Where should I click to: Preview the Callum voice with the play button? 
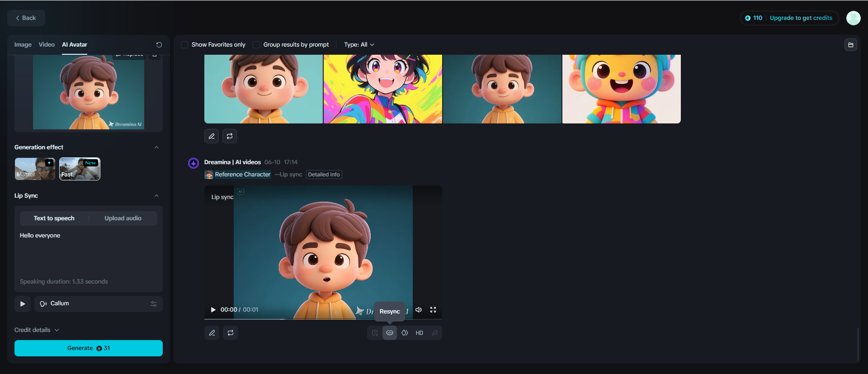(23, 304)
